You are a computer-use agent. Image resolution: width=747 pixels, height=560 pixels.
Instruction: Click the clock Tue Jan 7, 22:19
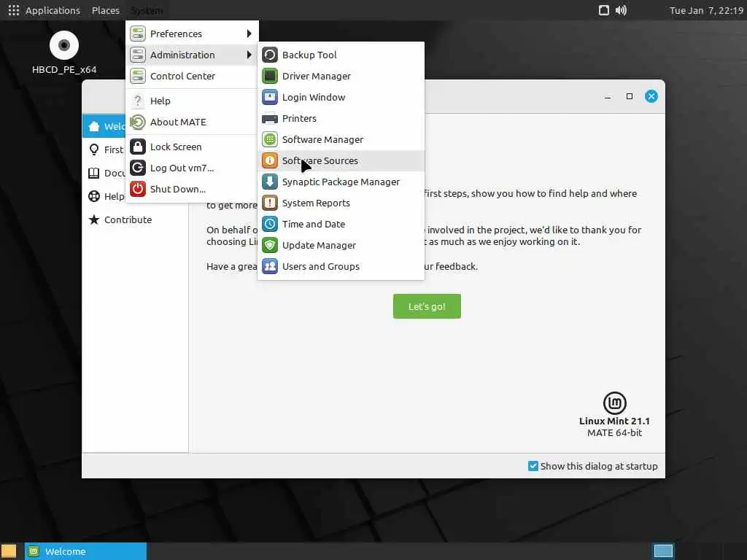coord(706,10)
